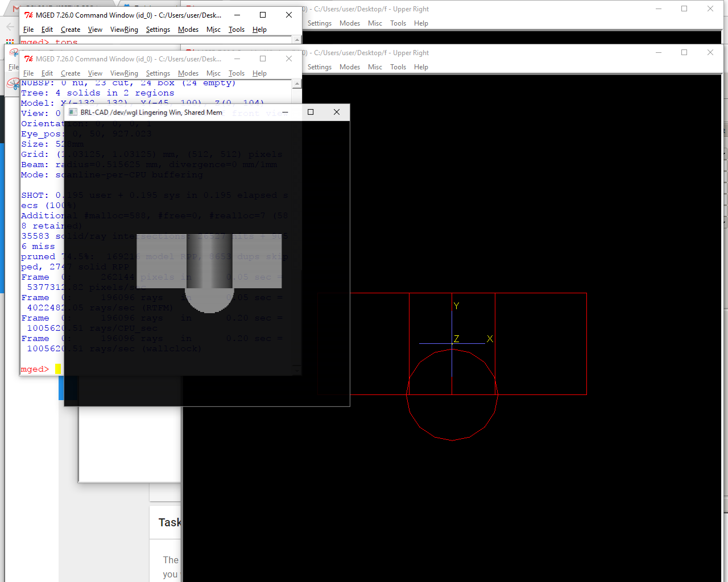The width and height of the screenshot is (728, 582).
Task: Click Tk feather icon of the active MGED Command Window
Action: [28, 15]
